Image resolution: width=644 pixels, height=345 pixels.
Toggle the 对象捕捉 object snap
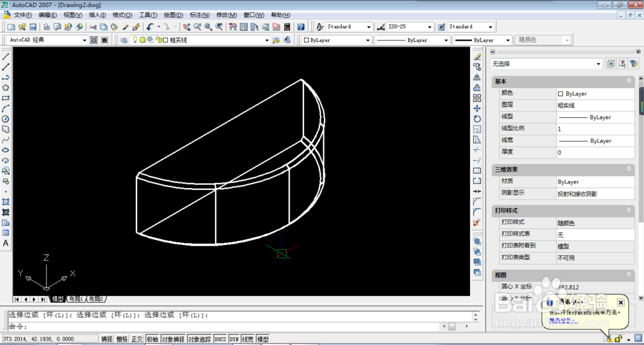(173, 339)
